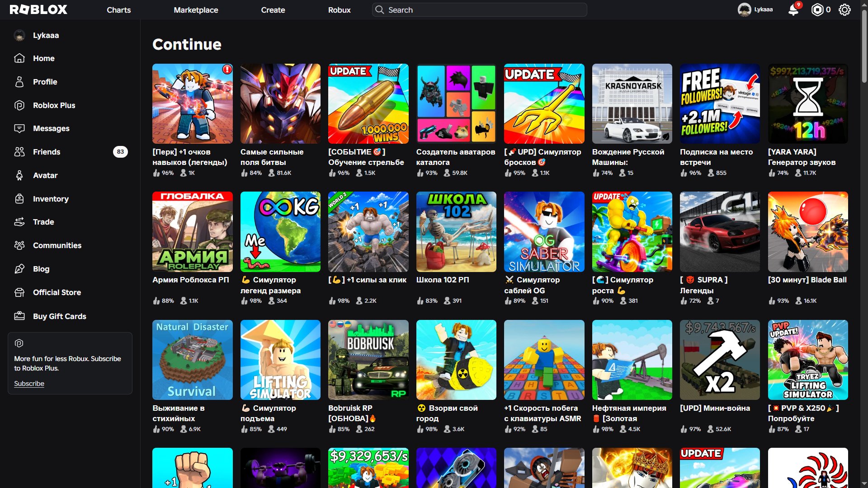Viewport: 868px width, 488px height.
Task: Open the '+1 силы за клик' thumbnail
Action: click(x=368, y=232)
